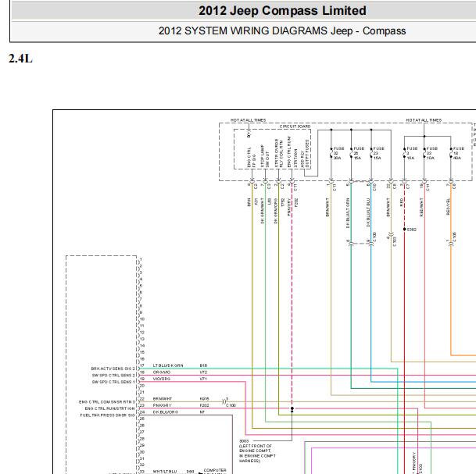Click the "C105" connector label on orange wire
This screenshot has height=474, width=476.
[x=454, y=237]
